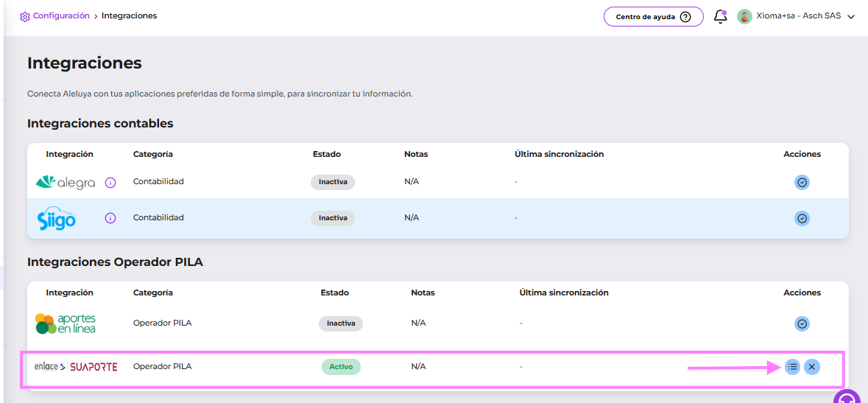Click the Alegra logo
This screenshot has height=403, width=868.
66,182
